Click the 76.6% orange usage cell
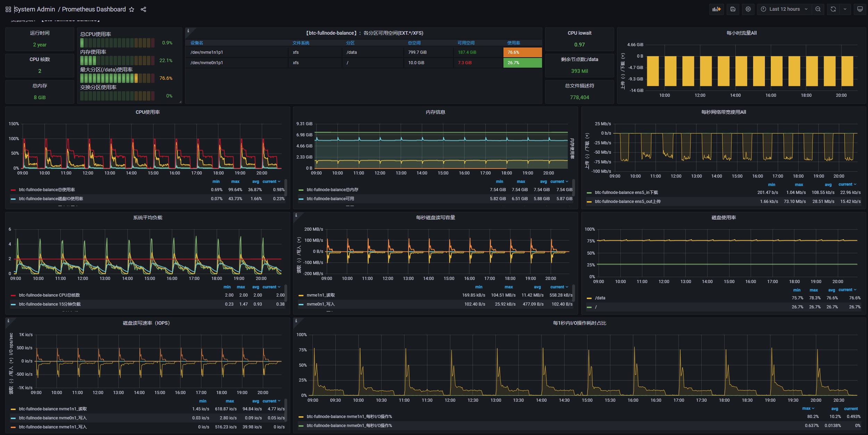The height and width of the screenshot is (435, 868). 523,52
